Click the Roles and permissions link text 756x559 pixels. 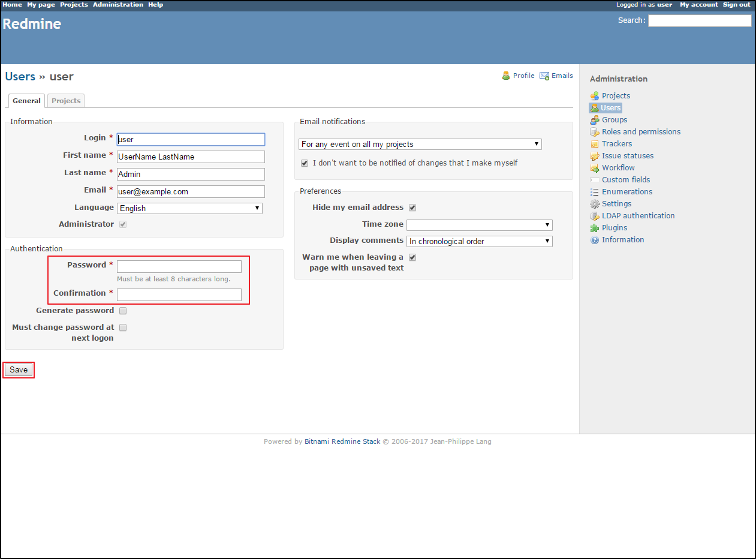(641, 132)
